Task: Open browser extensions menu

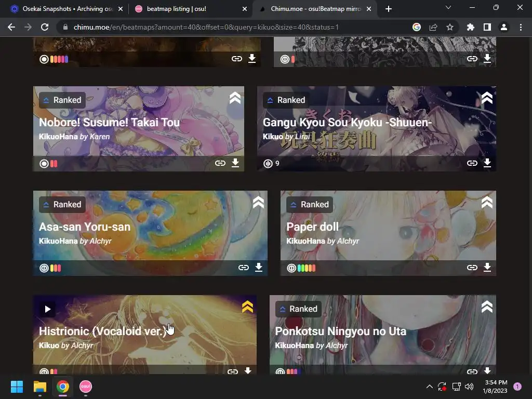Action: [471, 27]
